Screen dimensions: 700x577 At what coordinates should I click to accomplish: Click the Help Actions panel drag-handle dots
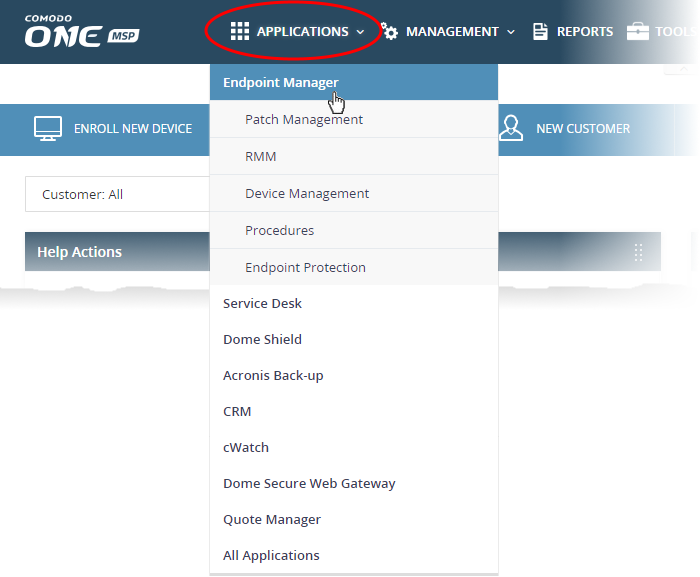pyautogui.click(x=638, y=252)
